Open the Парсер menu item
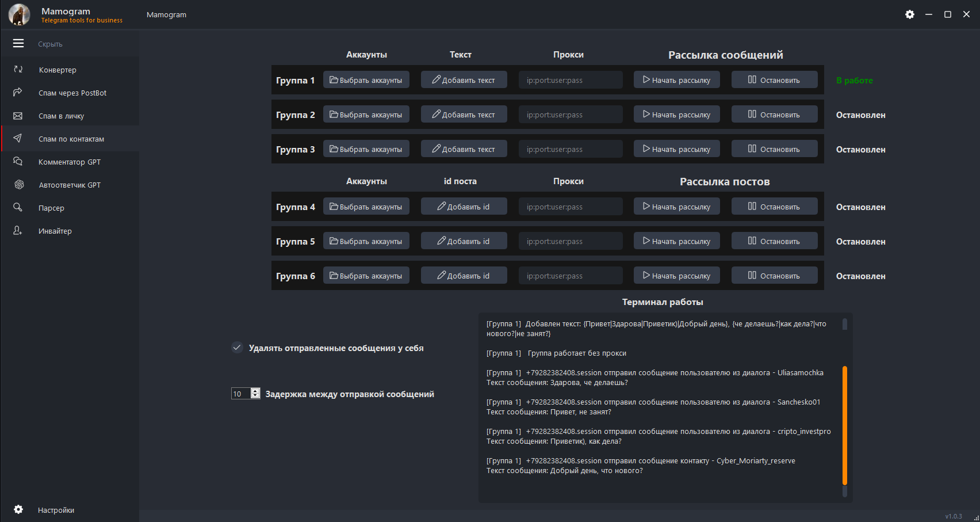 coord(51,208)
